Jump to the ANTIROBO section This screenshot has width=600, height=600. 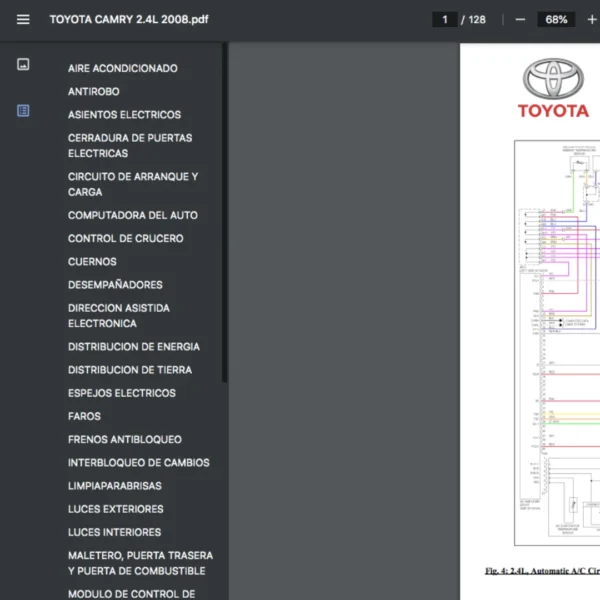(x=93, y=91)
